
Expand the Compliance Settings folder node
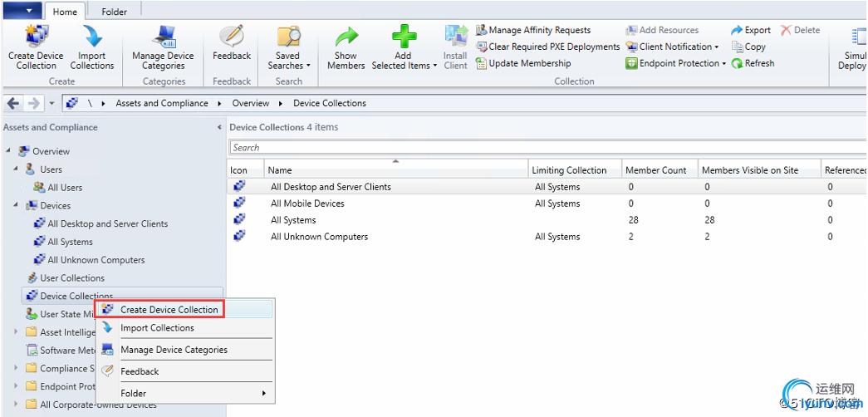16,368
